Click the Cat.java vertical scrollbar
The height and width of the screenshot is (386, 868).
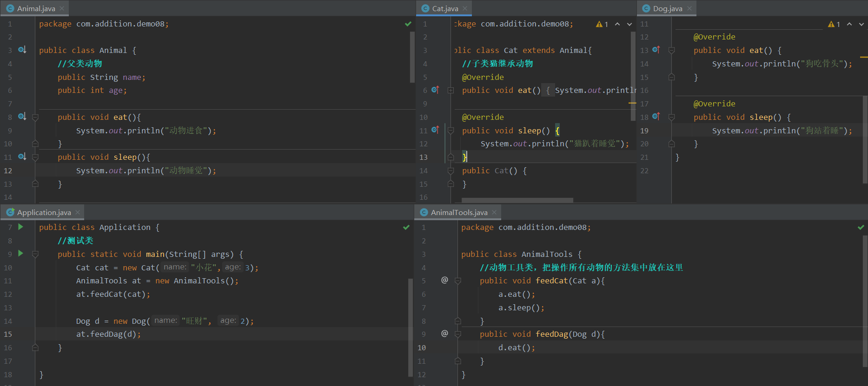pos(633,76)
